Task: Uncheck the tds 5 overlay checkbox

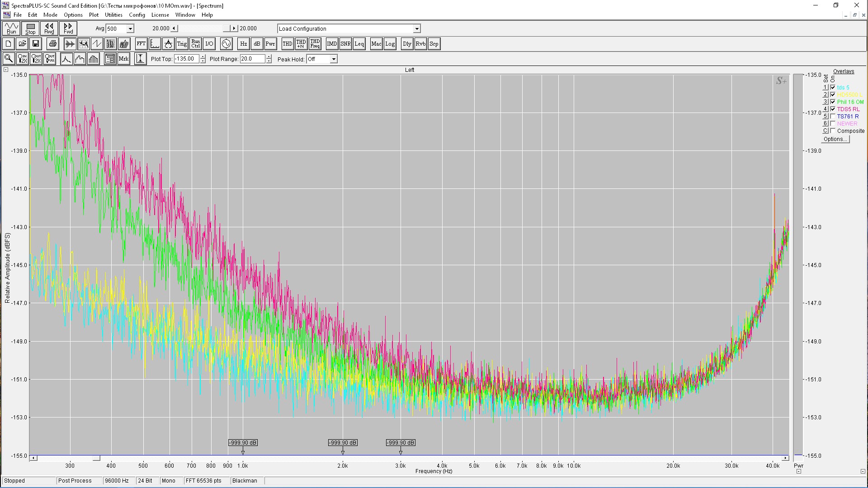Action: (833, 88)
